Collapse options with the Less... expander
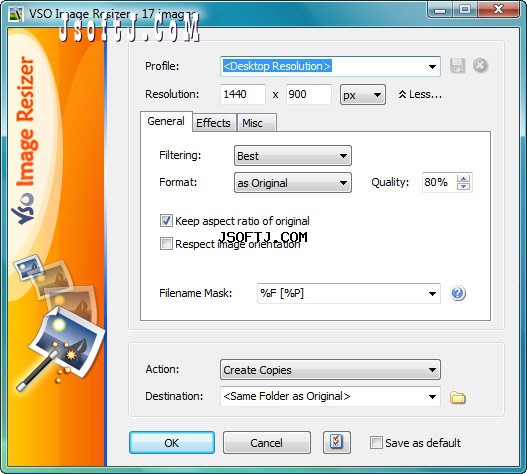The image size is (527, 474). pyautogui.click(x=420, y=94)
